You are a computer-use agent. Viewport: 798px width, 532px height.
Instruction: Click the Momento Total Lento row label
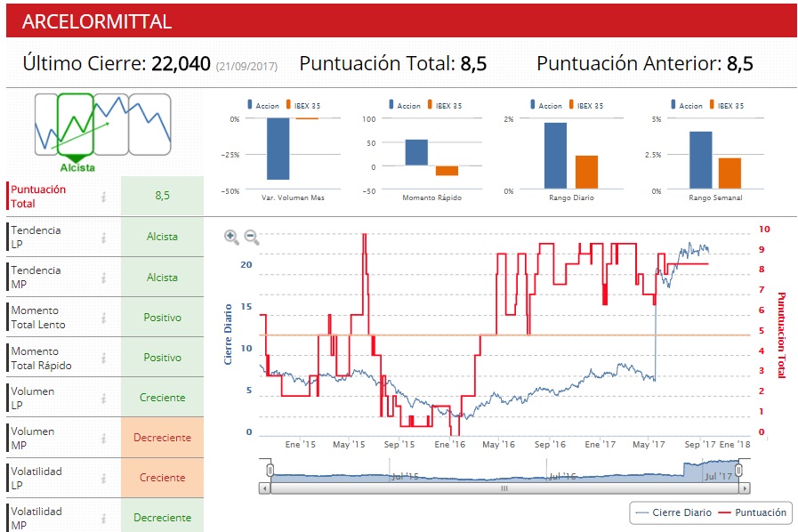coord(38,318)
